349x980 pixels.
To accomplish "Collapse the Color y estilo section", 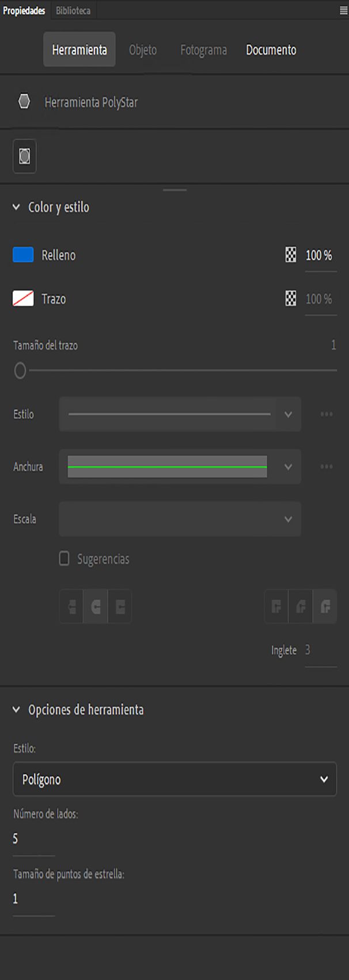I will tap(16, 207).
